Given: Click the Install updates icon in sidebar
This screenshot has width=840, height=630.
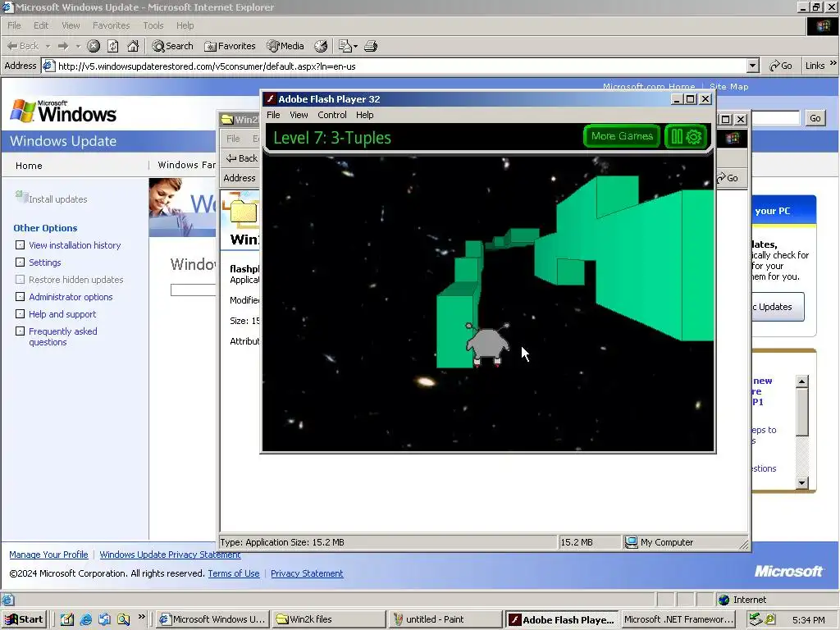Looking at the screenshot, I should click(x=21, y=197).
